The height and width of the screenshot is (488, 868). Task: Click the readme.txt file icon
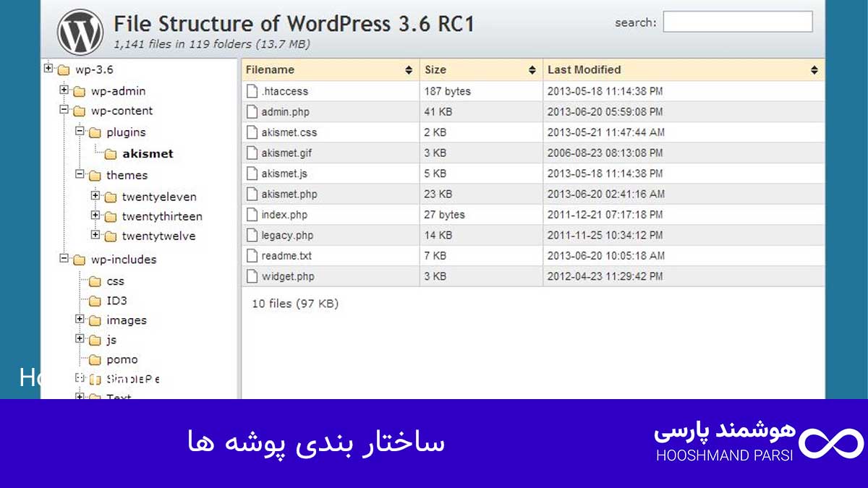click(x=252, y=255)
